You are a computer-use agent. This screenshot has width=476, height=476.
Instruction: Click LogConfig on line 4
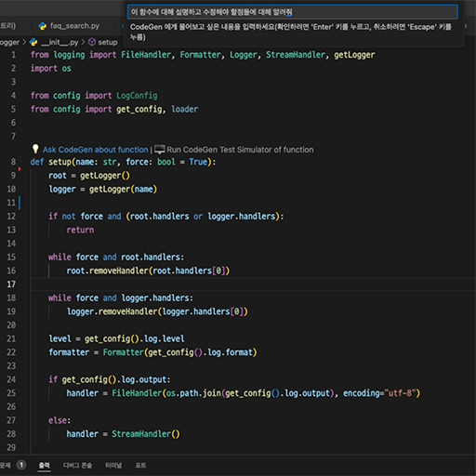[x=137, y=96]
